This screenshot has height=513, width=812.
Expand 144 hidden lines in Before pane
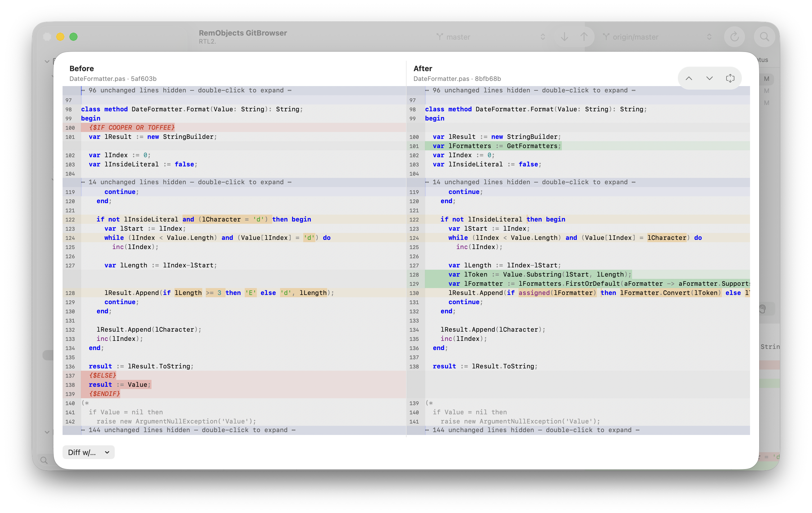coord(234,430)
